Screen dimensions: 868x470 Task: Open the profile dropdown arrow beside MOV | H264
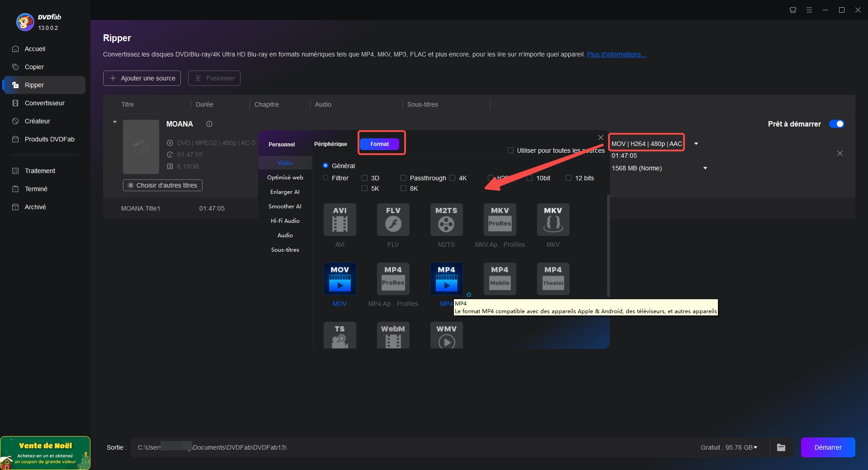pos(696,144)
